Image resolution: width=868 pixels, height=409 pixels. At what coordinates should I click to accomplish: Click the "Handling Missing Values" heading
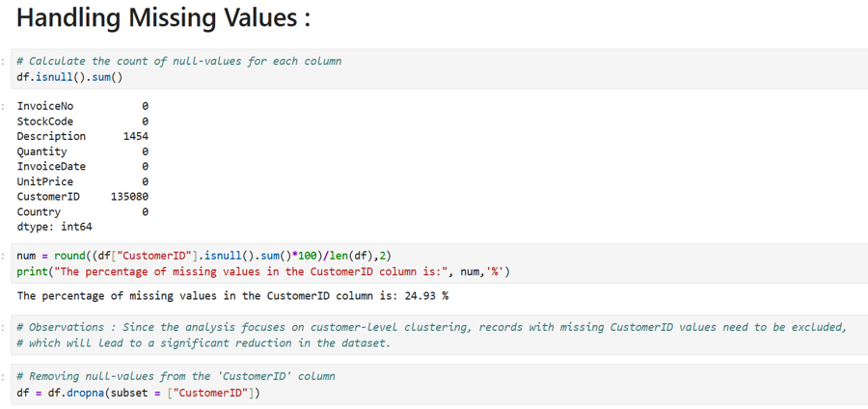[x=164, y=18]
